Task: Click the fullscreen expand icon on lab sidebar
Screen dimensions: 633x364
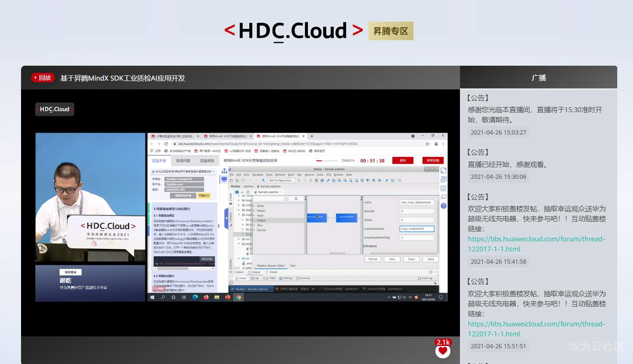Action: coord(443,170)
